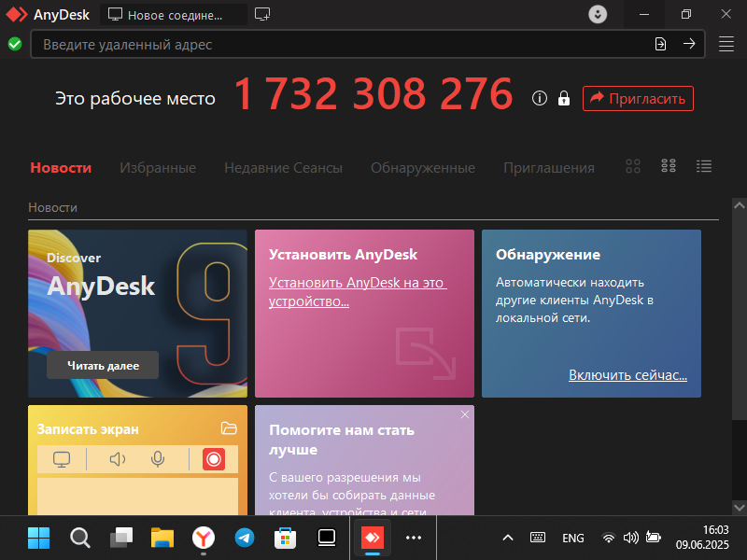Click the AnyDesk taskbar icon
The image size is (747, 560).
pyautogui.click(x=373, y=539)
